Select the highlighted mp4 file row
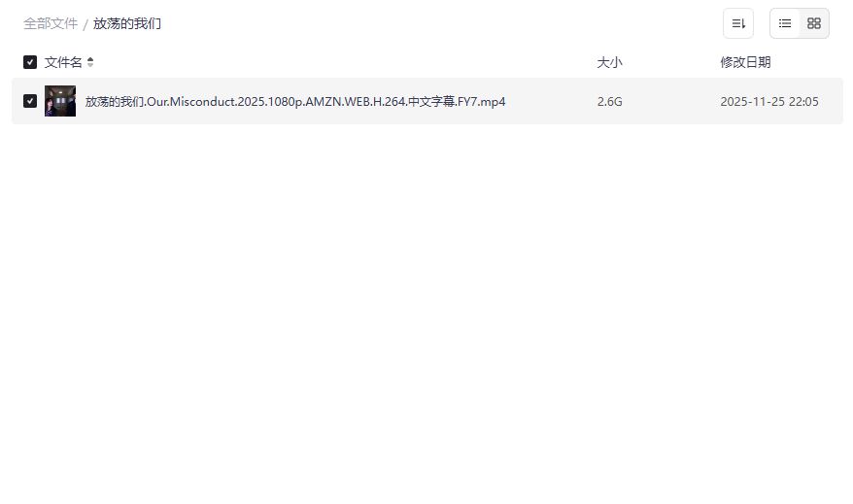The height and width of the screenshot is (504, 853). [427, 101]
